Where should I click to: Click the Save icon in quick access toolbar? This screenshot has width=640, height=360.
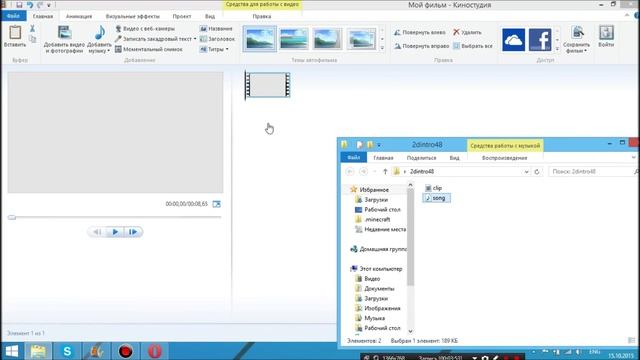[19, 5]
